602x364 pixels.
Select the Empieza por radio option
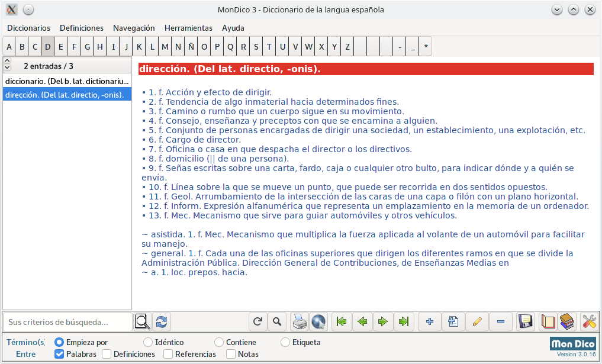pos(81,342)
